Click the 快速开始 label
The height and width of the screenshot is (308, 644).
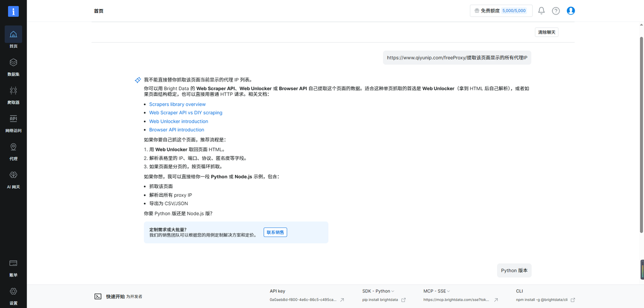(115, 296)
